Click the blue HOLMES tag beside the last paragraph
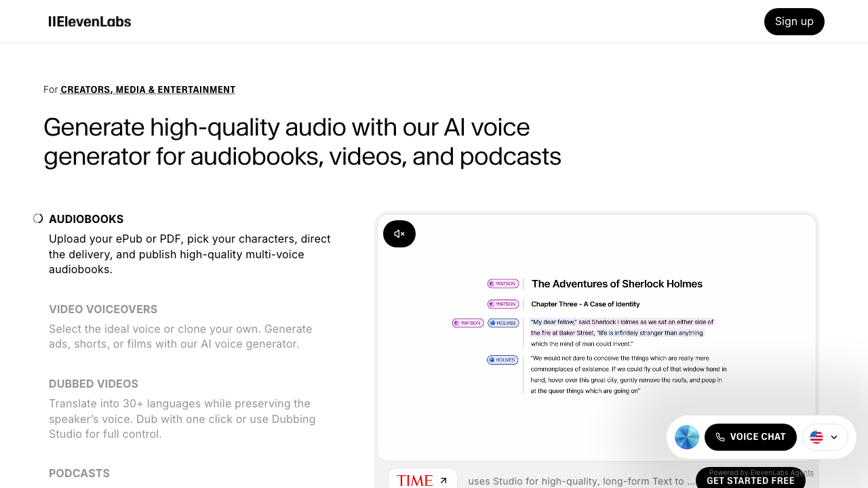 (x=502, y=360)
